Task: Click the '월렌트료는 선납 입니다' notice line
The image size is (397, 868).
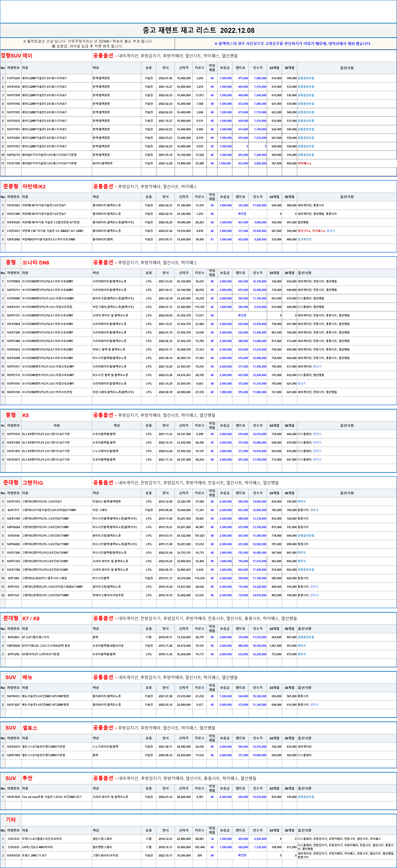Action: click(x=88, y=41)
